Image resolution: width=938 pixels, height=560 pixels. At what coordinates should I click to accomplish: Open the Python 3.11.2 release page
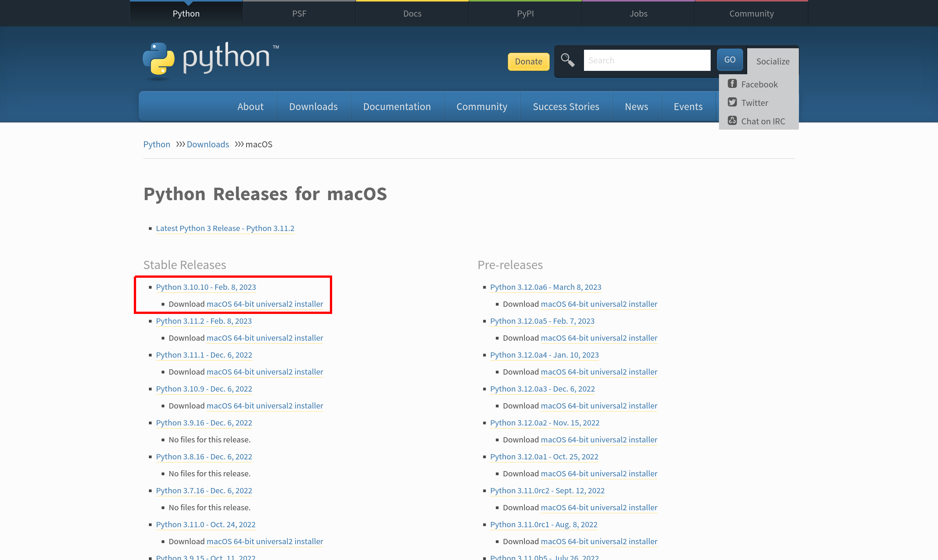pos(204,321)
